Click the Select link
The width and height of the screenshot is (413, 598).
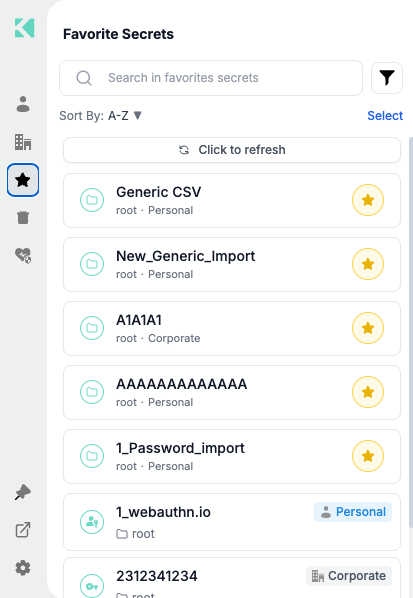tap(385, 116)
